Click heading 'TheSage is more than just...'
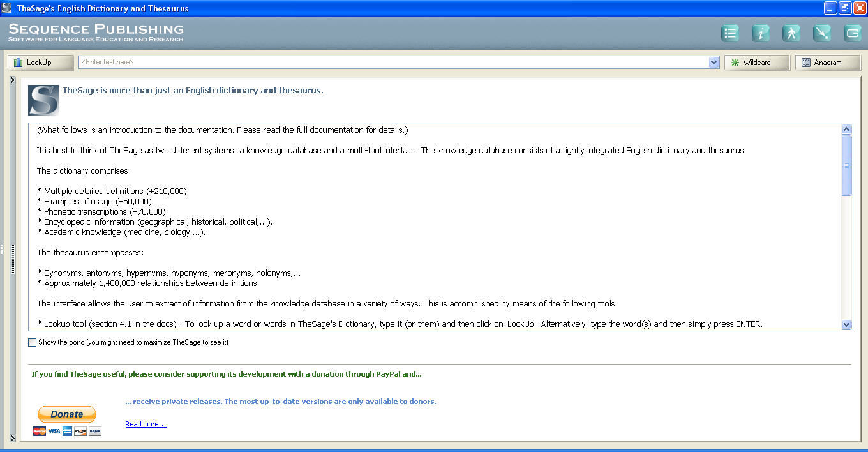This screenshot has height=452, width=868. point(193,90)
